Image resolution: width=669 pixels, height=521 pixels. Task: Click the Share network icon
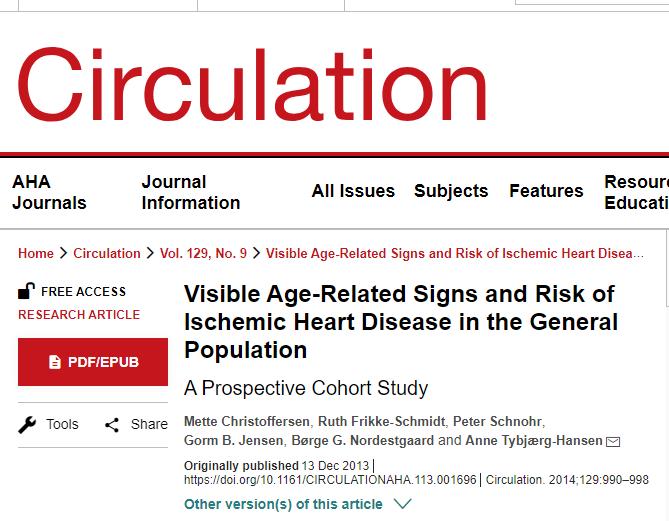tap(112, 425)
